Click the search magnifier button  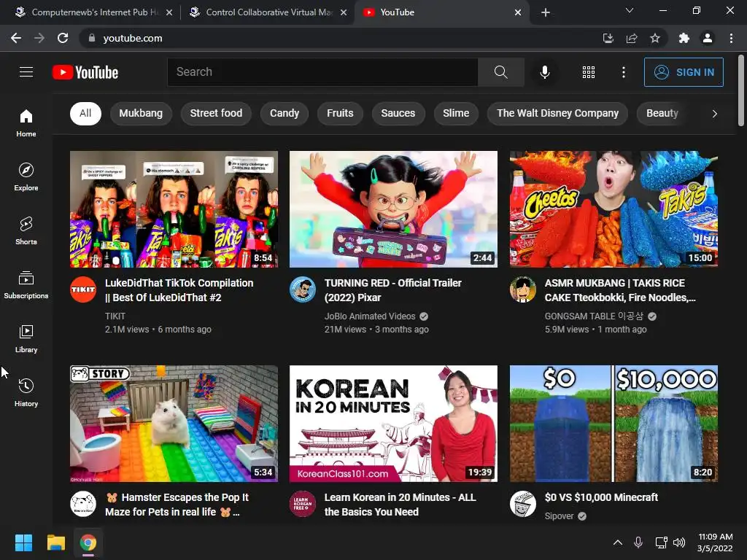click(x=500, y=72)
